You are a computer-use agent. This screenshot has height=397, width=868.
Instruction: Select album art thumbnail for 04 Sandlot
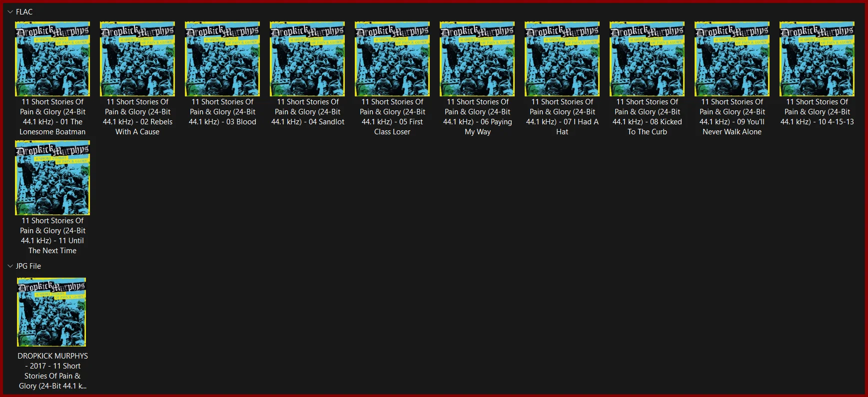[307, 59]
